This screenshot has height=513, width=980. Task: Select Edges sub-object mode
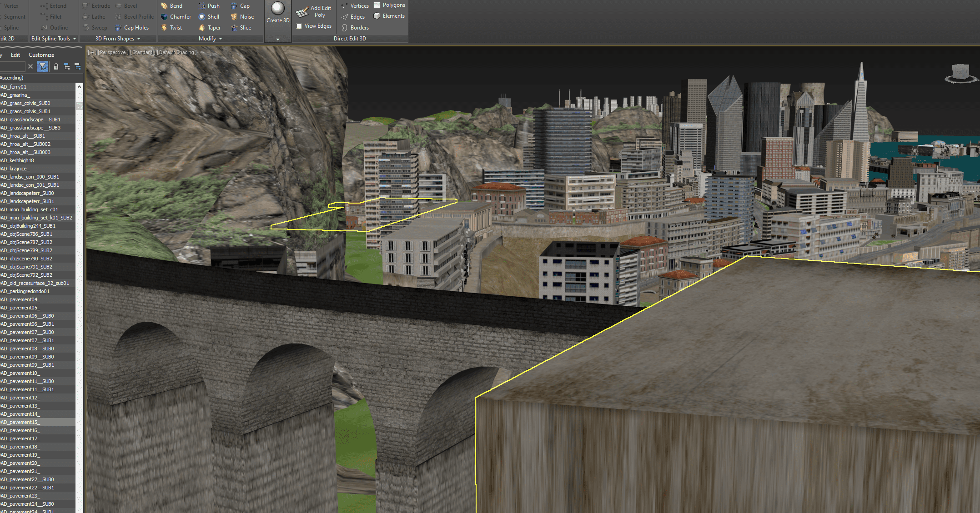coord(353,17)
